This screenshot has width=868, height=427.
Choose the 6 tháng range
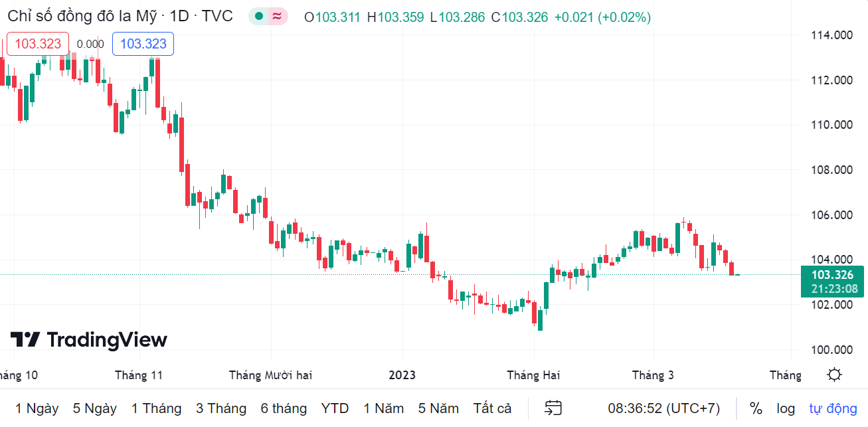[x=284, y=408]
